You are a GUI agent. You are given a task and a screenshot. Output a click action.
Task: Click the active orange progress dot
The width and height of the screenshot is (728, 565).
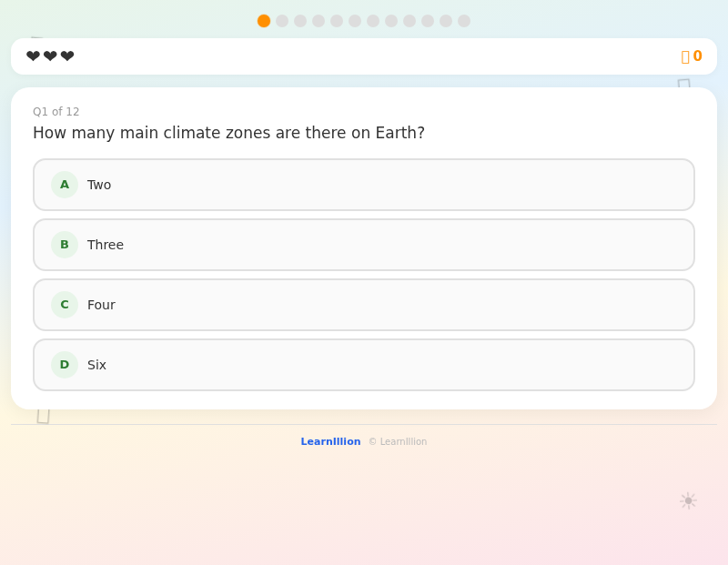coord(264,20)
